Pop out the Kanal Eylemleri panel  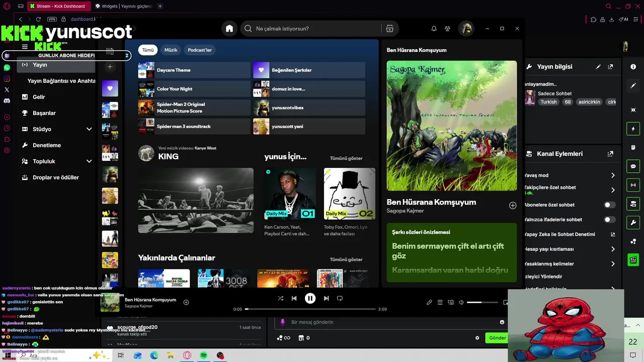pos(610,154)
